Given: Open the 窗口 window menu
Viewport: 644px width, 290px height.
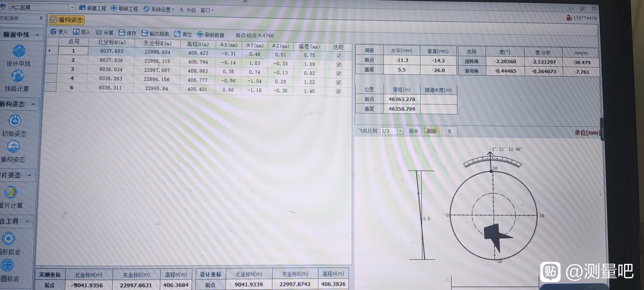Looking at the screenshot, I should coord(207,10).
